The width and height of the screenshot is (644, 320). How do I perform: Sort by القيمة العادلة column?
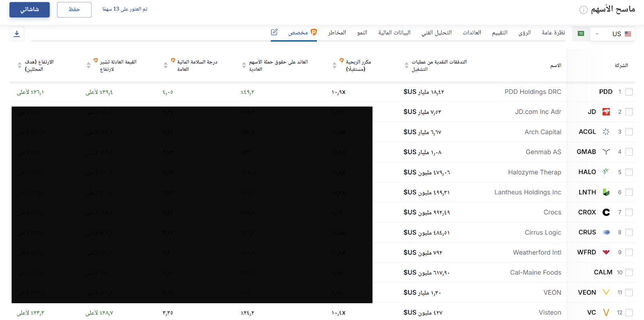tap(89, 65)
